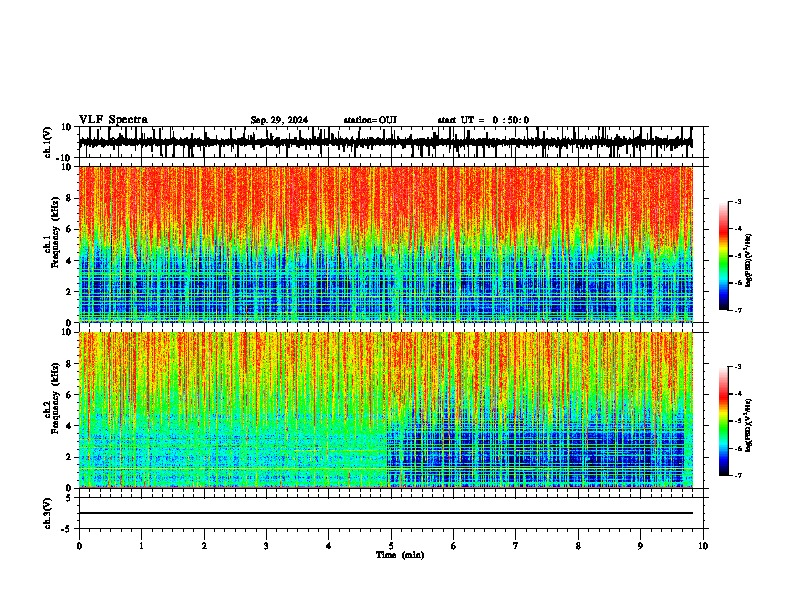Click the 'ch.3(V)' axis label
This screenshot has width=792, height=612.
[x=49, y=513]
